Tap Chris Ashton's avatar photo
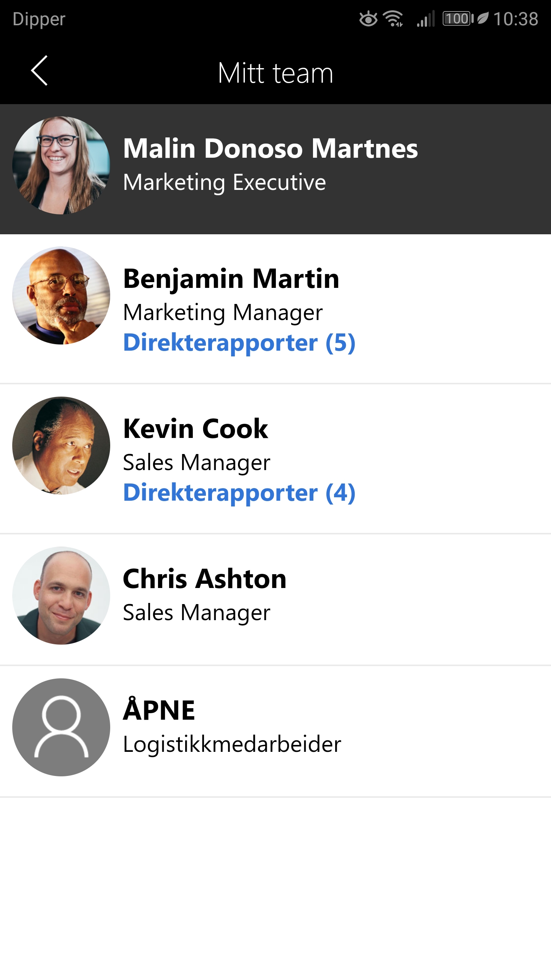Viewport: 551px width, 980px height. (61, 596)
